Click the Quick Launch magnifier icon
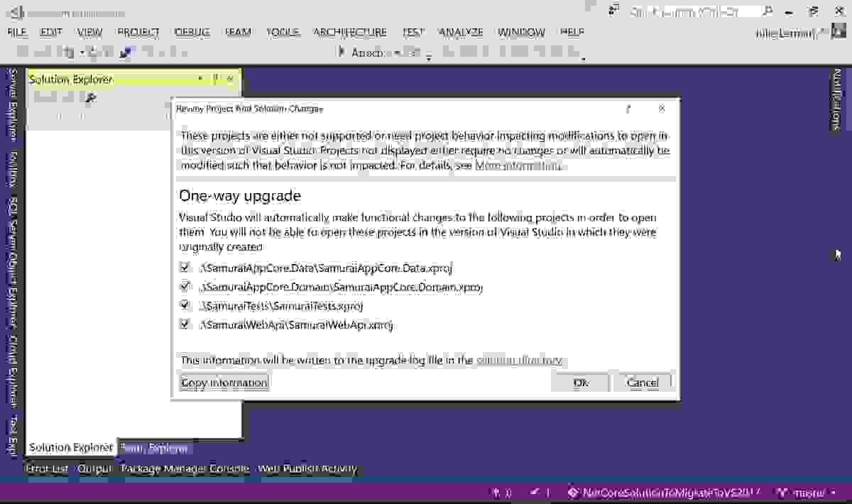Image resolution: width=852 pixels, height=504 pixels. [768, 11]
